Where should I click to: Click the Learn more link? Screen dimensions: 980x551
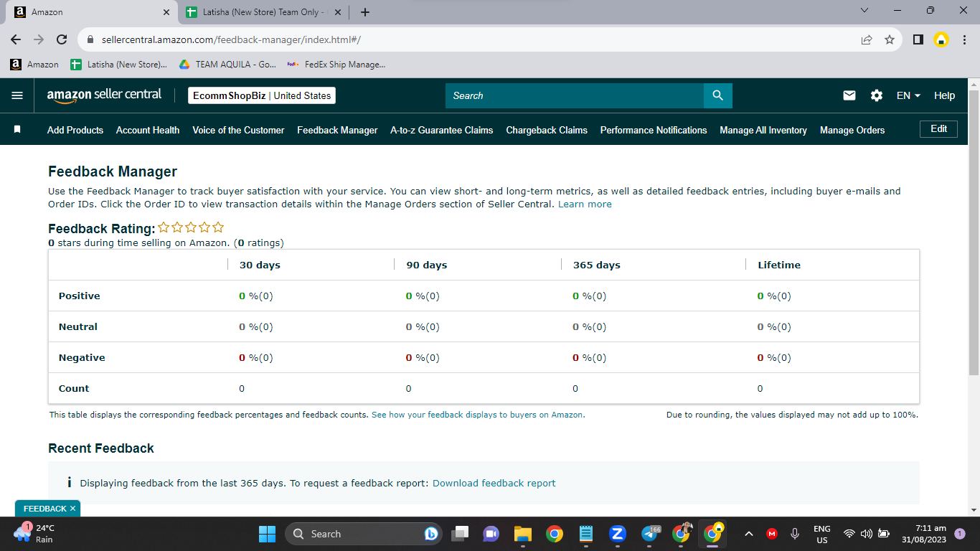(585, 204)
